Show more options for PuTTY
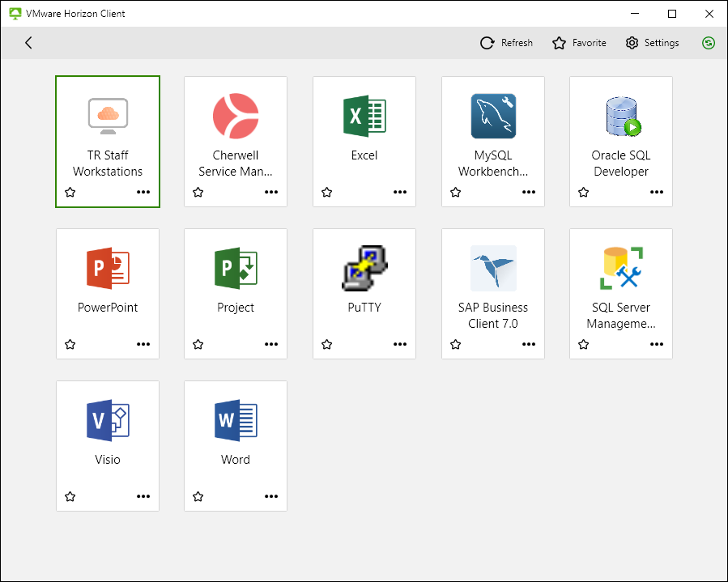 point(400,344)
